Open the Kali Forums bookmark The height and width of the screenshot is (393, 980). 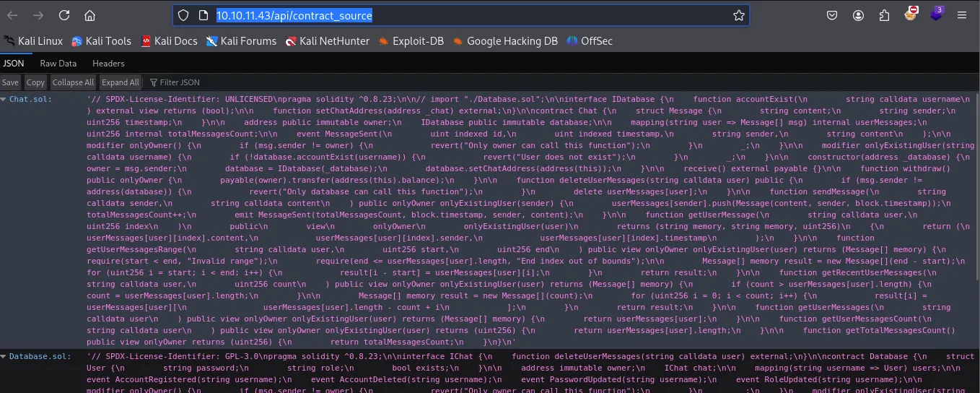coord(241,41)
